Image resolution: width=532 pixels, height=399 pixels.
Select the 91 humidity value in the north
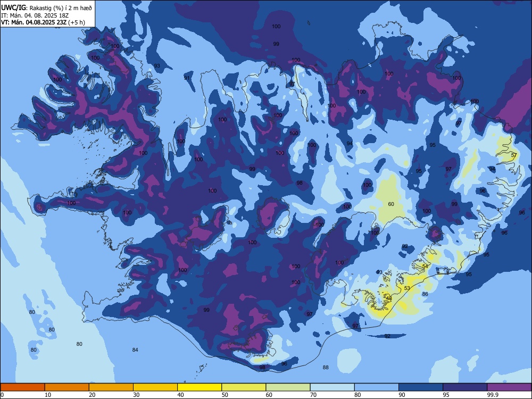[187, 78]
